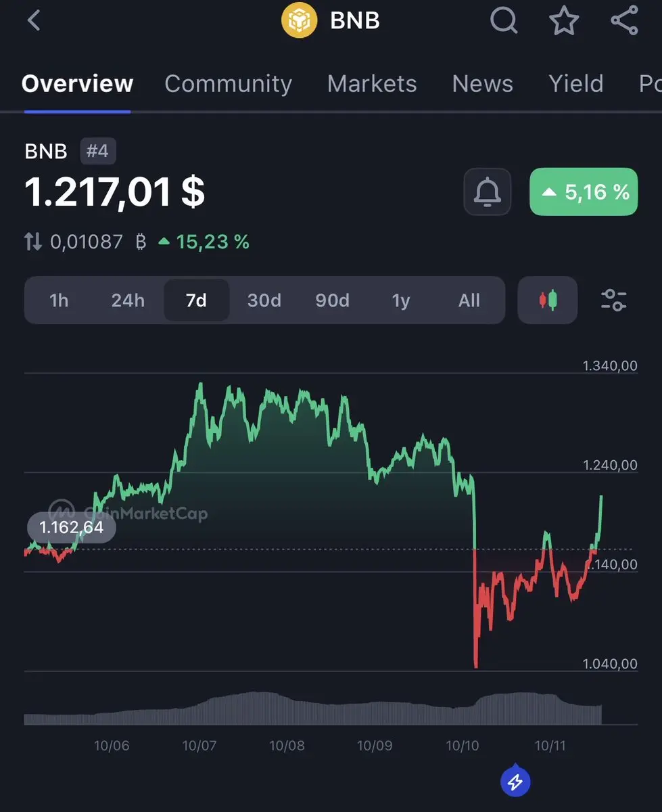This screenshot has height=812, width=662.
Task: Go back using the left chevron
Action: click(34, 20)
